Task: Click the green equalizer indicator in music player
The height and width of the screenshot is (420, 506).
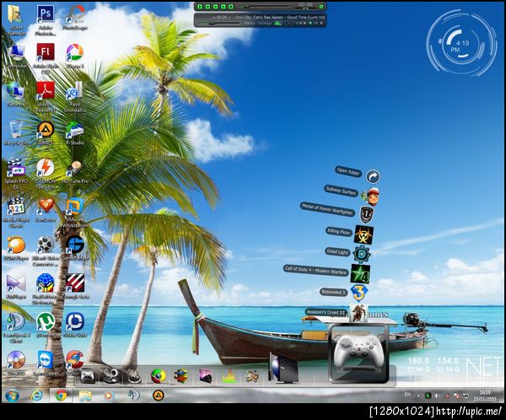Action: click(278, 24)
